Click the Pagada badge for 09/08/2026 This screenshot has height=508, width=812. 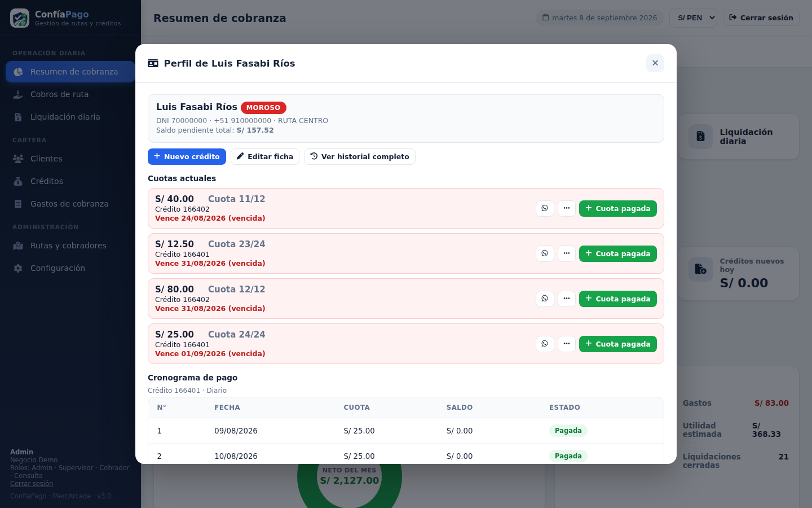[568, 431]
